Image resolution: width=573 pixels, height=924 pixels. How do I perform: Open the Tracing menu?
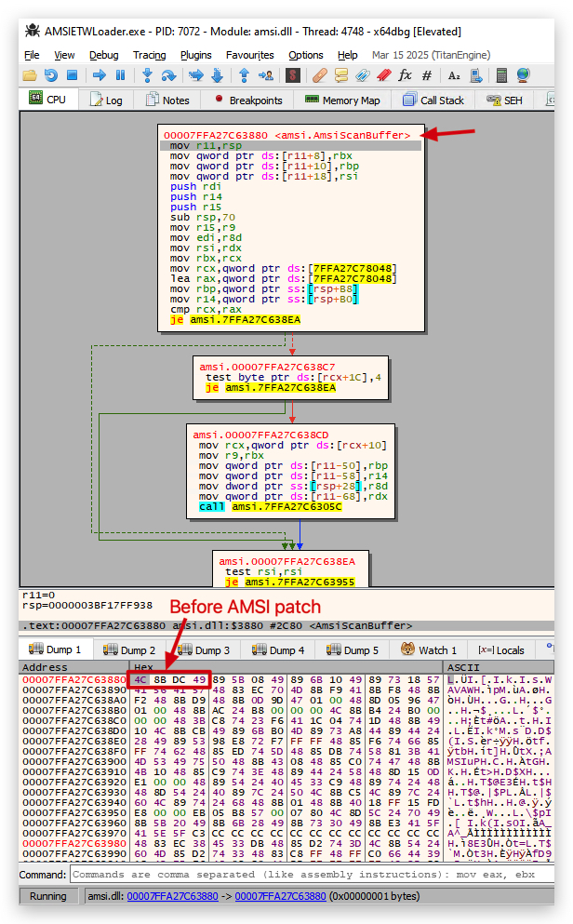[x=150, y=55]
